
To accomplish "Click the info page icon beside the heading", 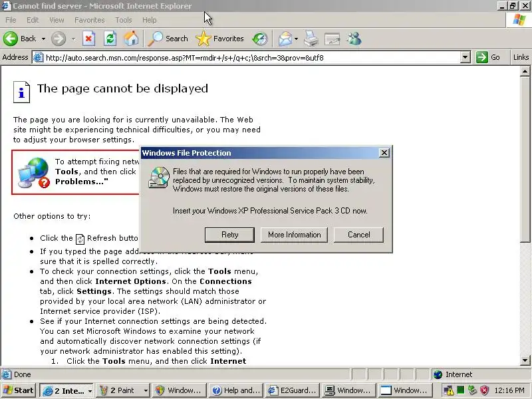I will click(x=21, y=92).
